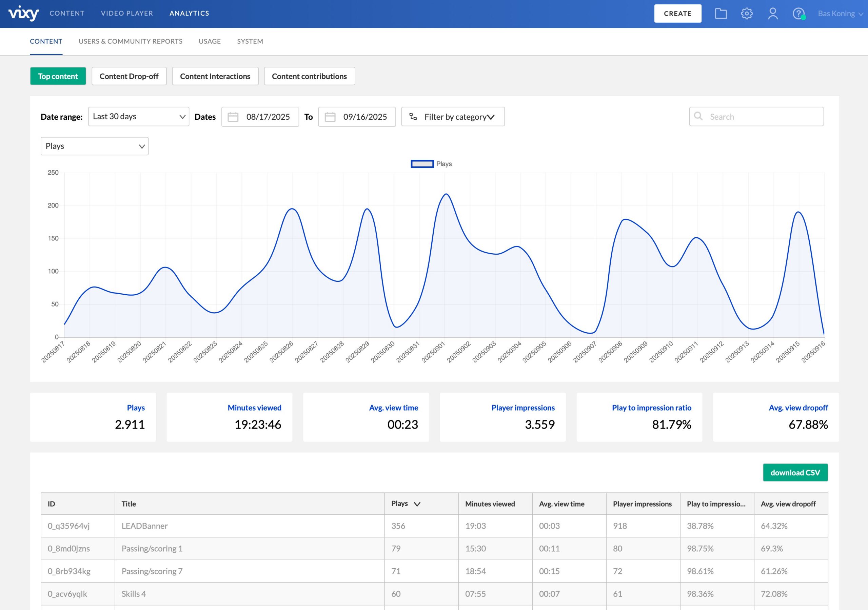Click the Player impressions summary card
Image resolution: width=868 pixels, height=610 pixels.
[503, 417]
